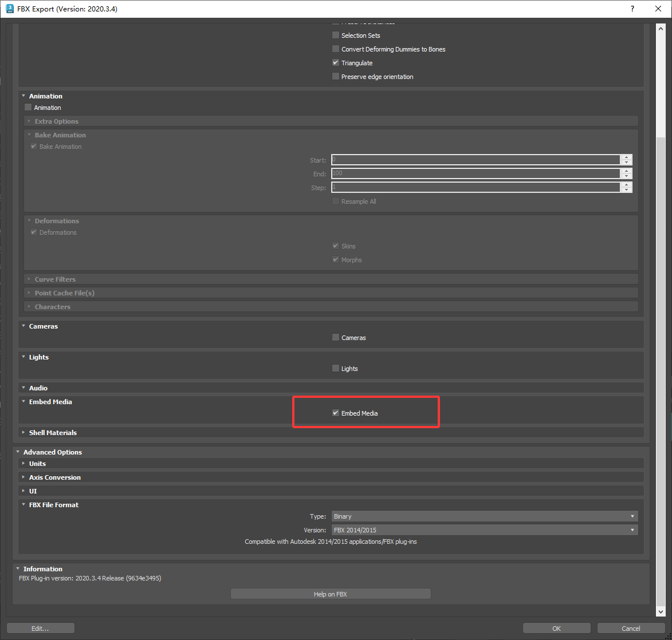Collapse the Embed Media section
Screen dimensions: 672x640
[x=23, y=401]
